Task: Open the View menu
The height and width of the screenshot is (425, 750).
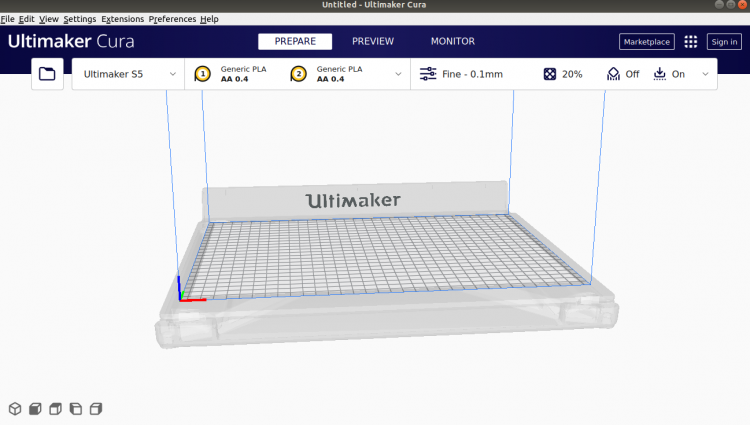Action: (x=49, y=19)
